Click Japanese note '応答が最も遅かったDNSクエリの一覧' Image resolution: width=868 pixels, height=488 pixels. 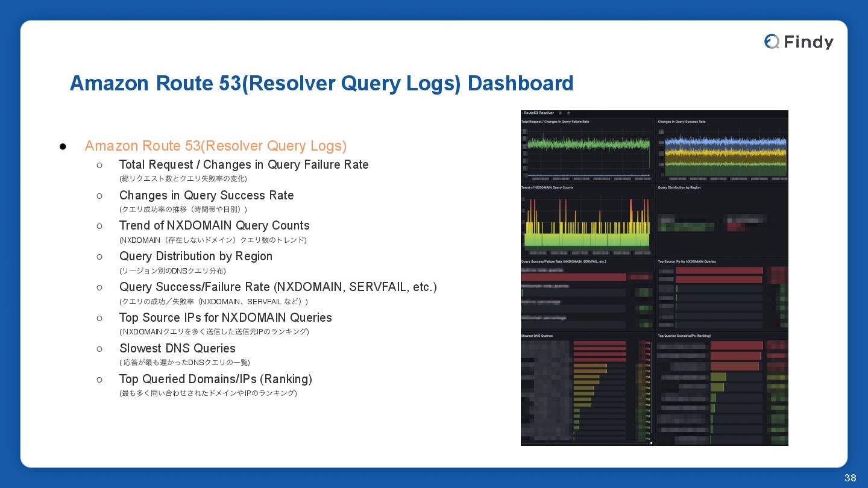(x=184, y=363)
